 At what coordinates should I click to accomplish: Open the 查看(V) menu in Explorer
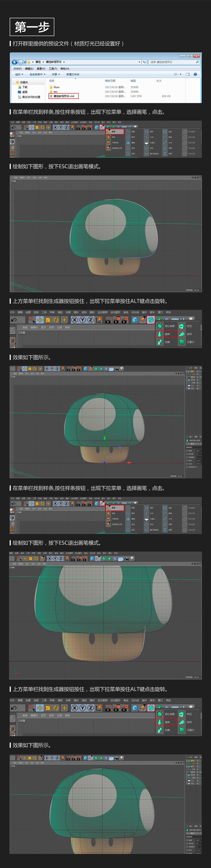coord(41,69)
